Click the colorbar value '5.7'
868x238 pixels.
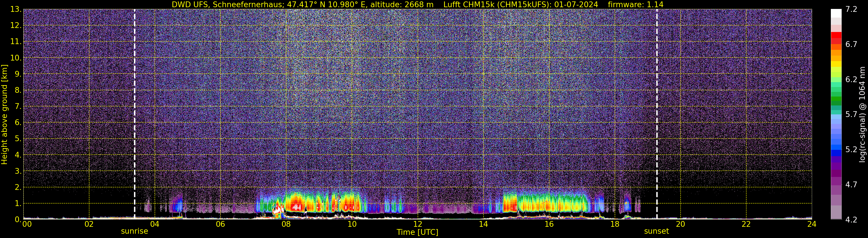(x=851, y=114)
